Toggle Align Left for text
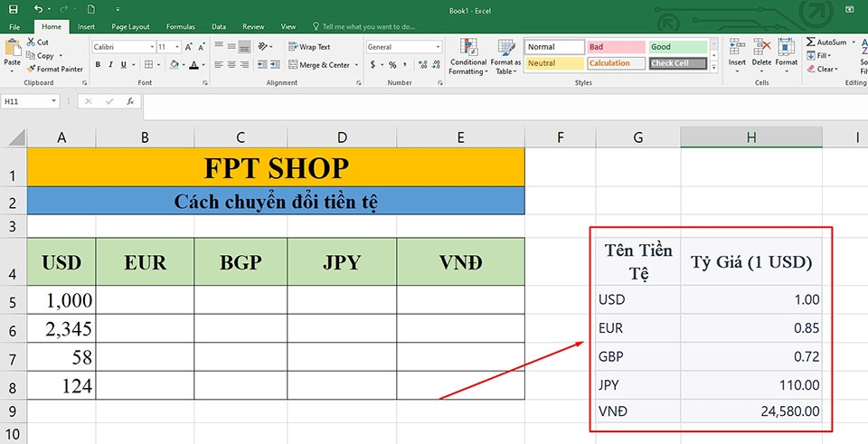 [219, 65]
